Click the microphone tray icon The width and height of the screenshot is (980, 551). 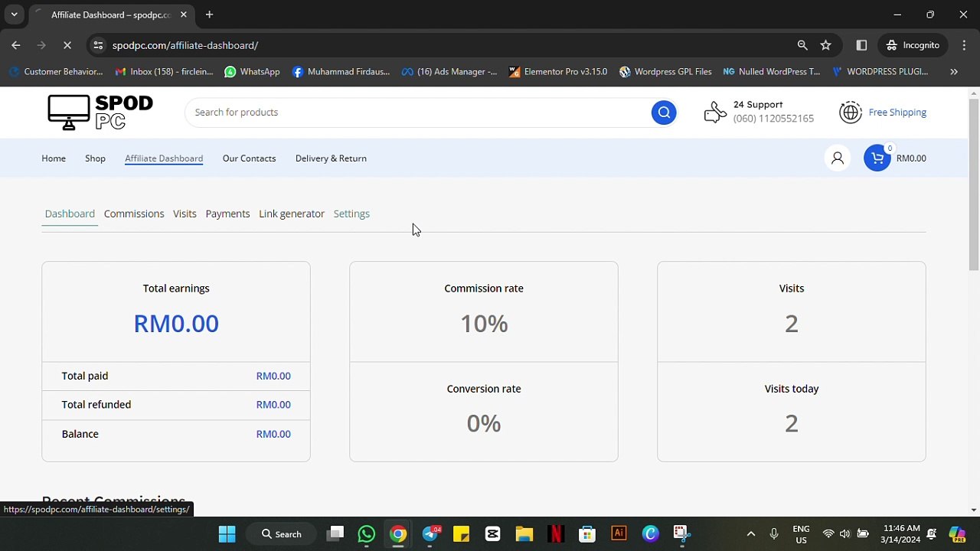pos(774,533)
